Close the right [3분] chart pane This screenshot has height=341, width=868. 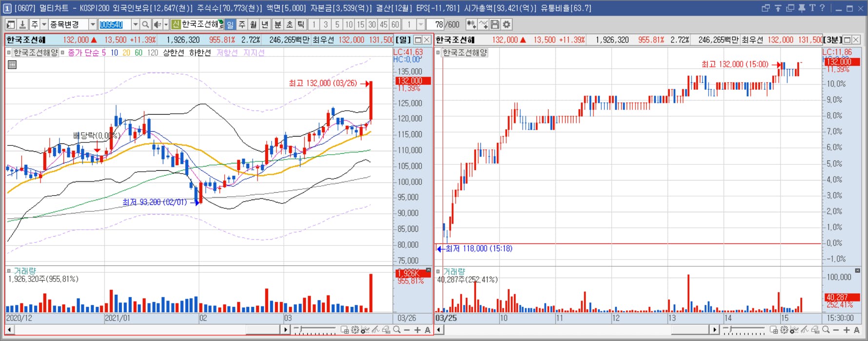click(x=856, y=40)
